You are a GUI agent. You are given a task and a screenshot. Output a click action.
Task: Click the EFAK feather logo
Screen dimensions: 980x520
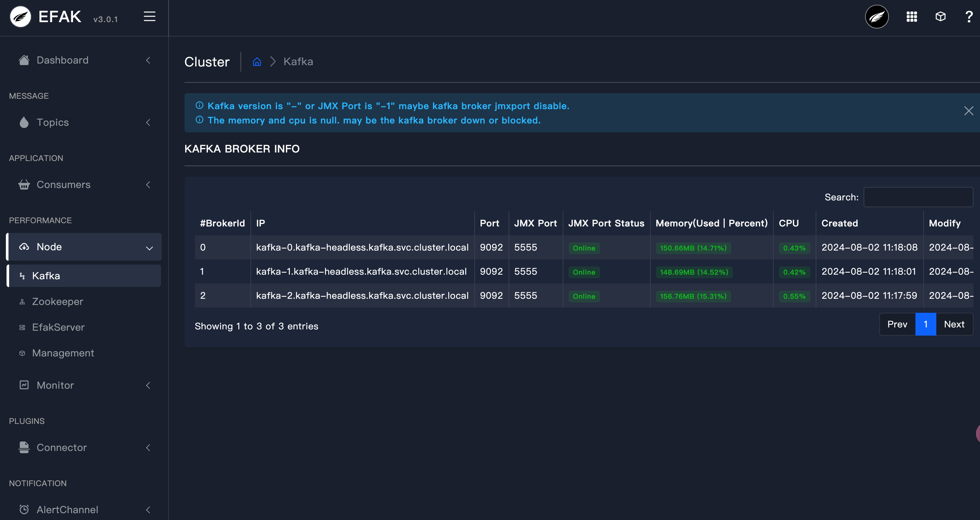tap(20, 17)
